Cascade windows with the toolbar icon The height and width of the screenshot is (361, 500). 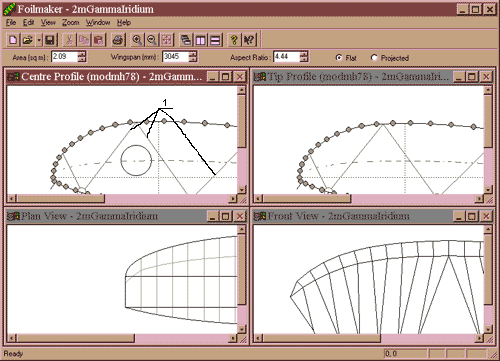coord(186,40)
